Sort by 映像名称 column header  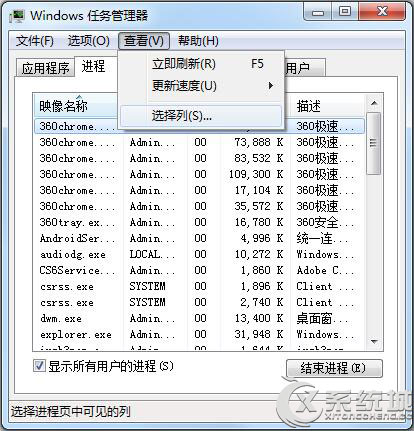click(76, 106)
